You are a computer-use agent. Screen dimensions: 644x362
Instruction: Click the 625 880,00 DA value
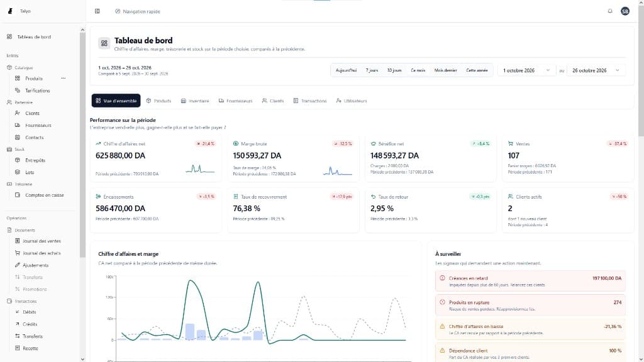pyautogui.click(x=120, y=156)
